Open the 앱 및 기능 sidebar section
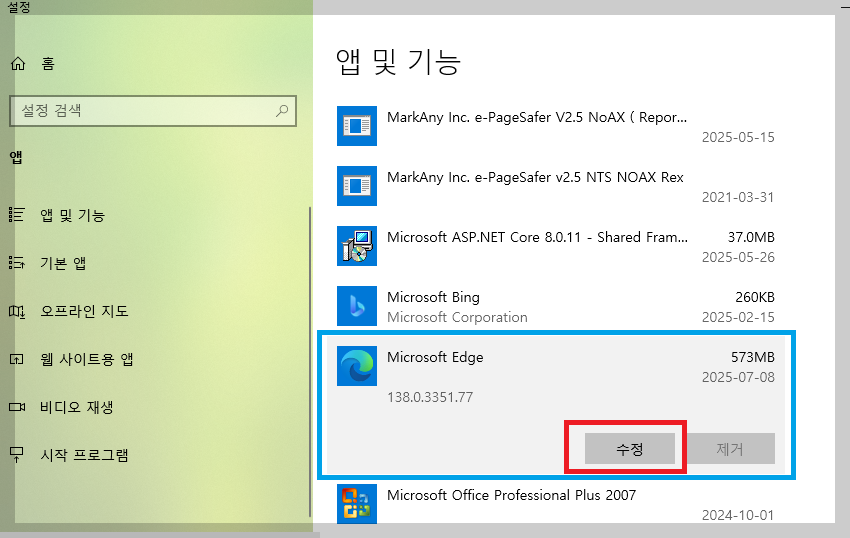Screen dimensions: 850x538 [x=72, y=215]
